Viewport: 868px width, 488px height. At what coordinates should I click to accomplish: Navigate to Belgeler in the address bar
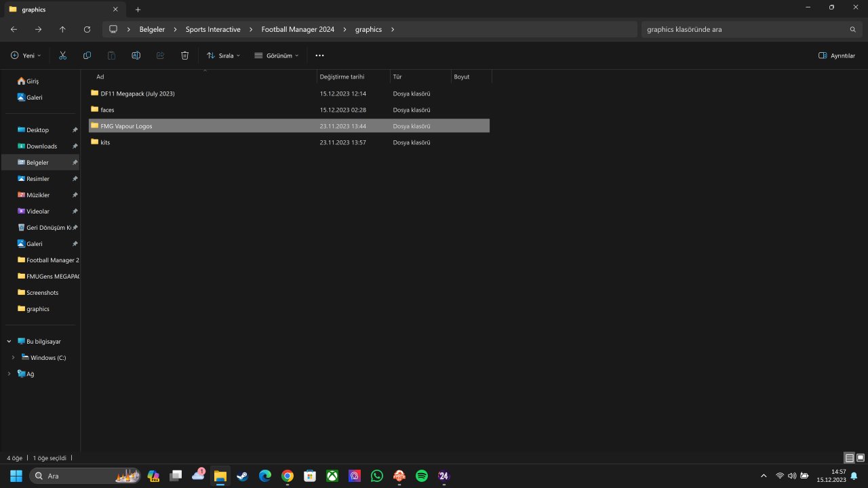pos(152,30)
